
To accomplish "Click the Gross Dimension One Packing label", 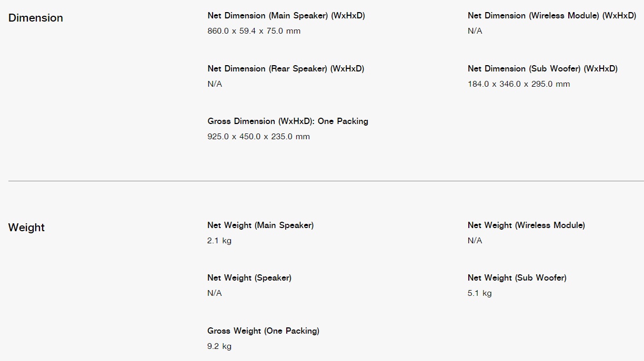I will [288, 121].
